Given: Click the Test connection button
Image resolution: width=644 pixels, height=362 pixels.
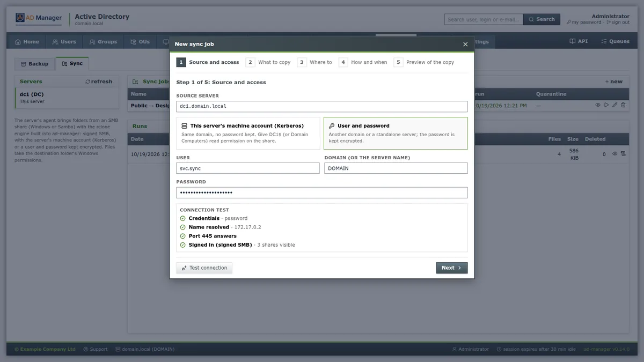Looking at the screenshot, I should [x=204, y=268].
